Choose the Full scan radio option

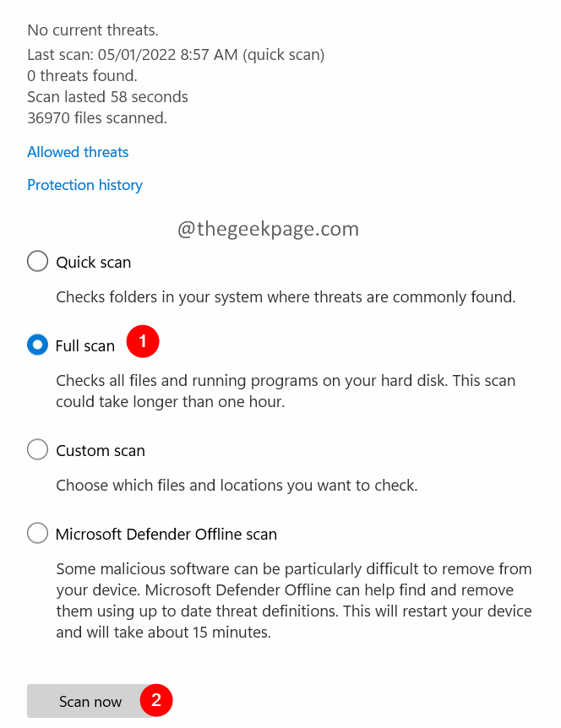tap(37, 345)
